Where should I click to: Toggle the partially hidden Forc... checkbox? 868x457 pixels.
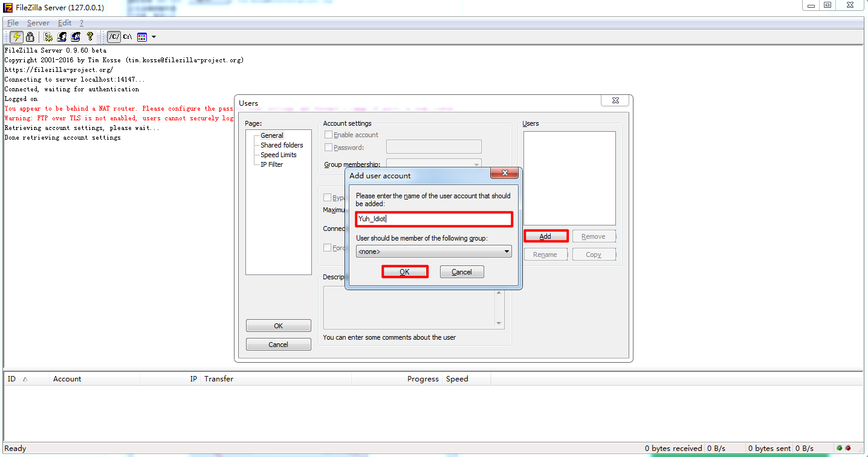click(327, 248)
